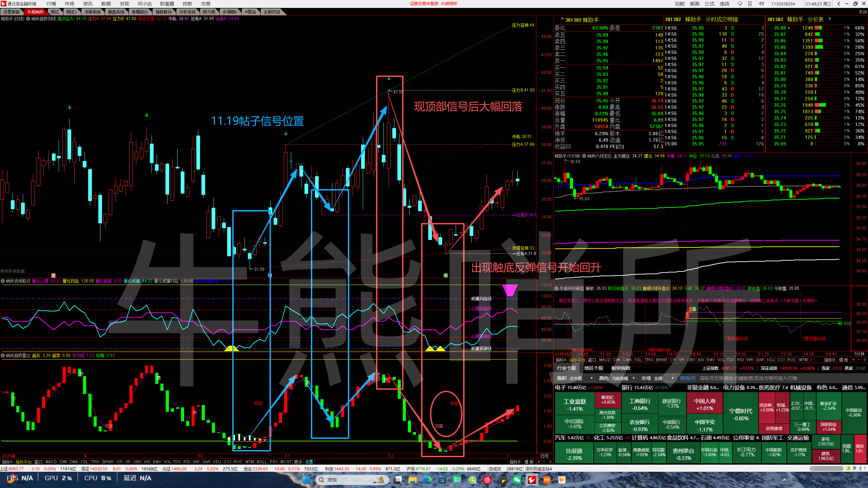The height and width of the screenshot is (488, 868).
Task: Toggle the circle marker beside 牛熊预判解盘
Action: 556,288
